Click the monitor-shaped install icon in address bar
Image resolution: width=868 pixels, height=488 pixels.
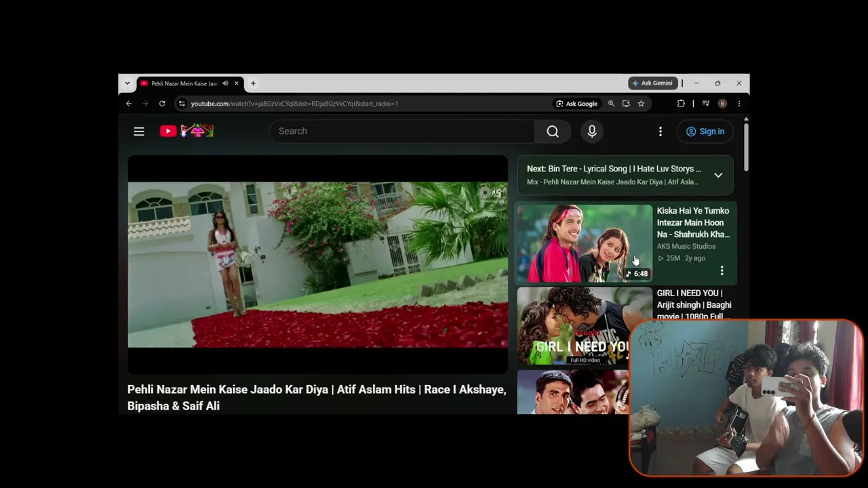click(x=626, y=104)
